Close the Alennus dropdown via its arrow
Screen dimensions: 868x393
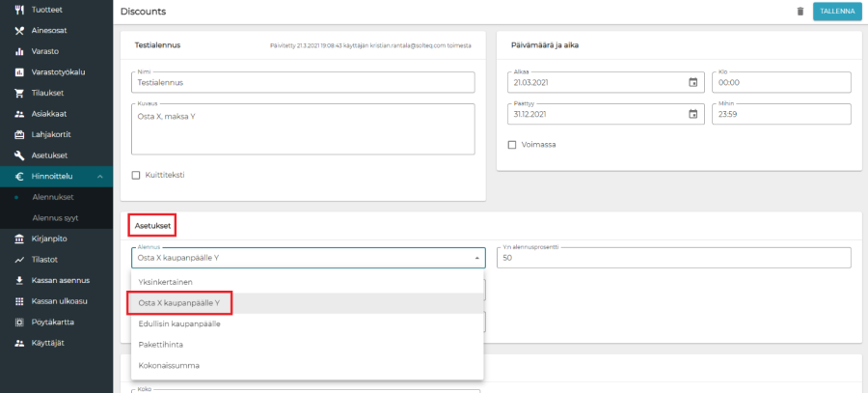point(476,258)
